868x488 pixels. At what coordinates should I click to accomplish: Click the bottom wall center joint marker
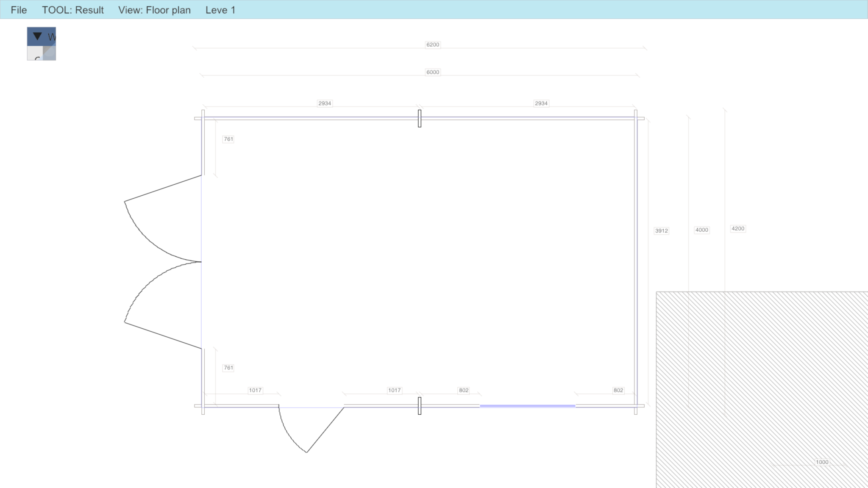(420, 406)
